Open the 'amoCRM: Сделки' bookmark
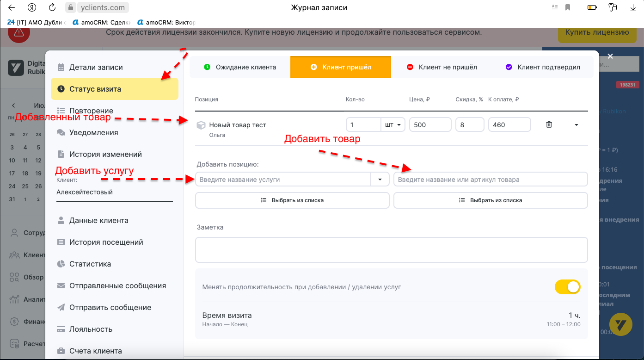 pyautogui.click(x=102, y=22)
